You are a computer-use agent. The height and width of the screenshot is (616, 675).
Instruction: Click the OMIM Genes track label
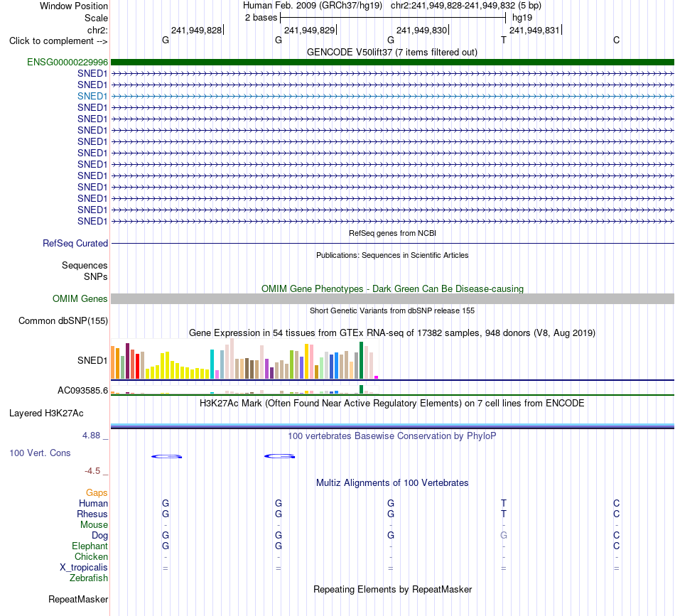pyautogui.click(x=80, y=298)
